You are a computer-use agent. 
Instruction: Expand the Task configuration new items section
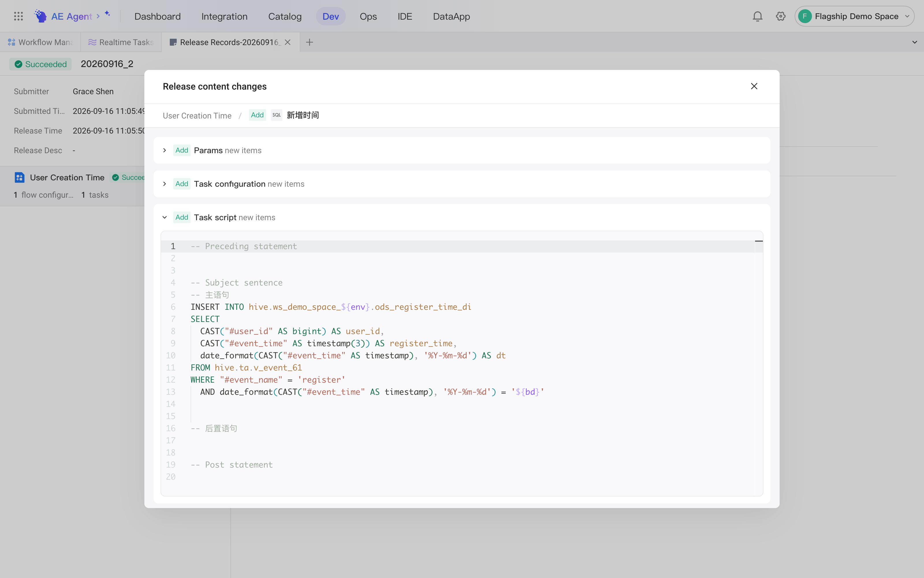click(165, 184)
